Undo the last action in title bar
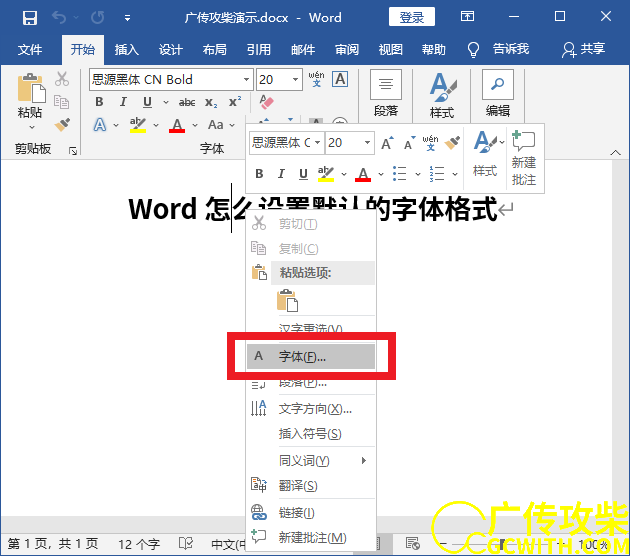Image resolution: width=630 pixels, height=556 pixels. [59, 18]
